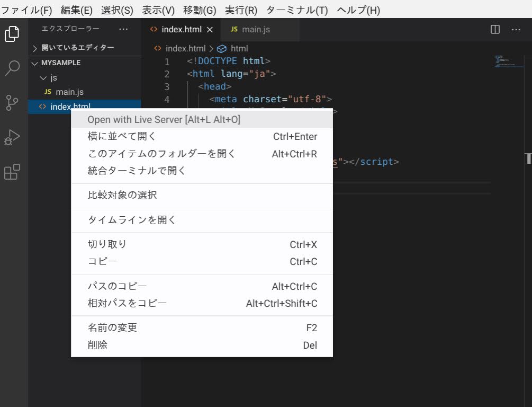
Task: Choose 名前の変更 in context menu
Action: point(202,328)
